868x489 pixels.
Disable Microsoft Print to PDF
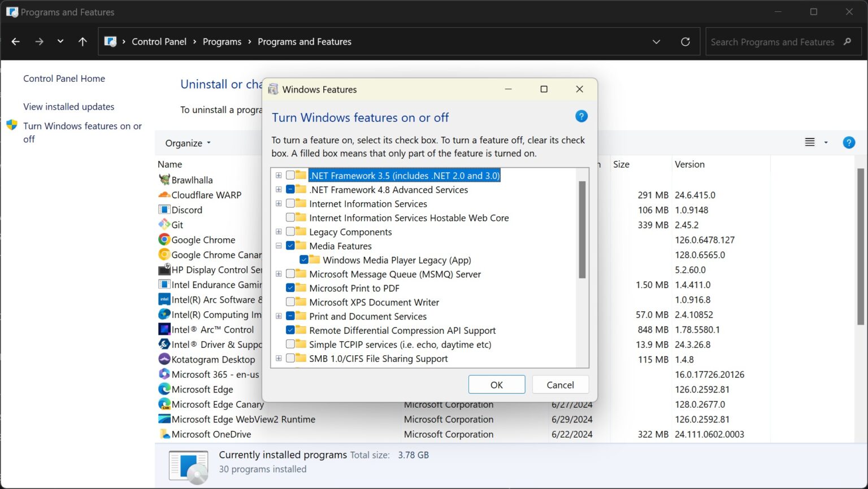290,288
